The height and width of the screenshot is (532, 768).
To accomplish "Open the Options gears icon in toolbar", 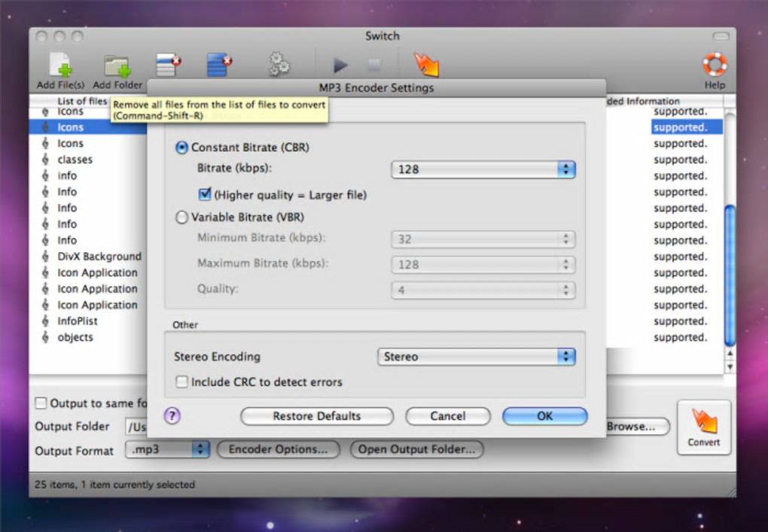I will [279, 65].
